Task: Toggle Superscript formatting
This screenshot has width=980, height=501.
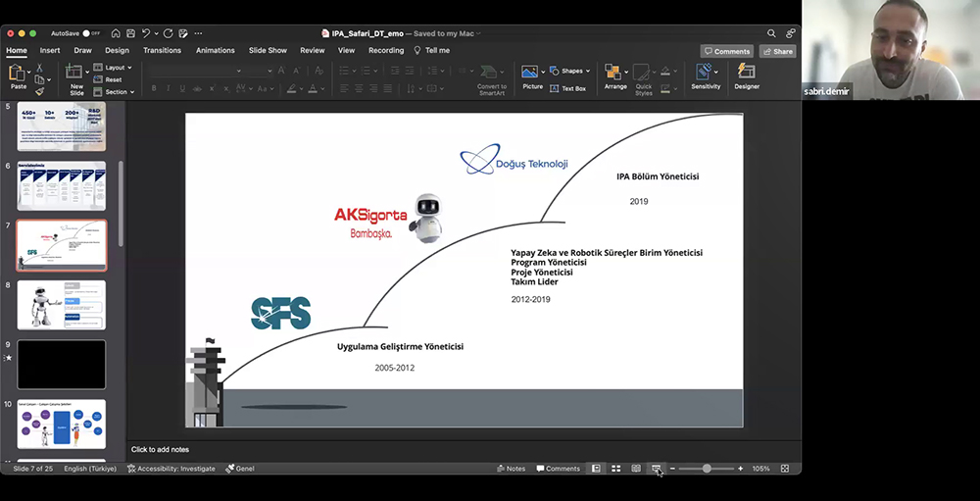Action: [213, 89]
